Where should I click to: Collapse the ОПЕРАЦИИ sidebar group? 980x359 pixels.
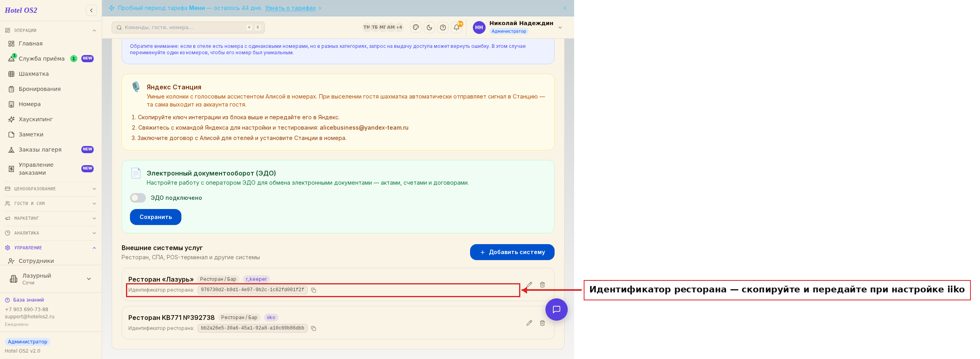(51, 30)
